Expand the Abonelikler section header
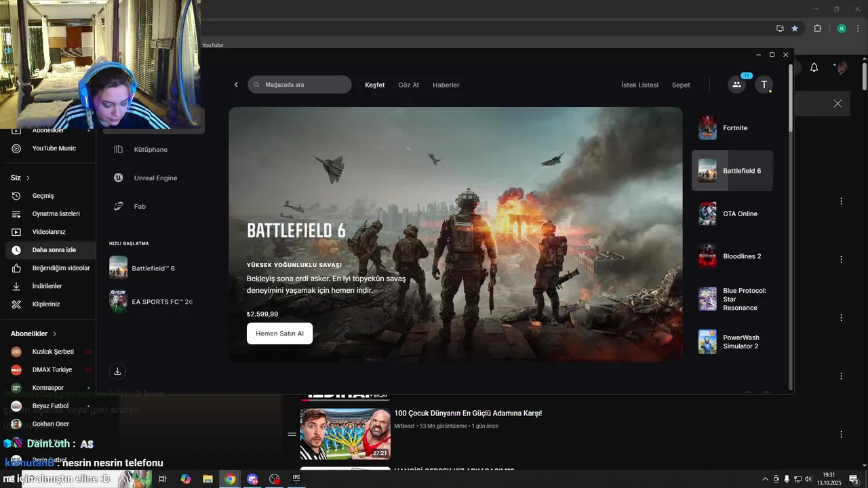 tap(34, 333)
